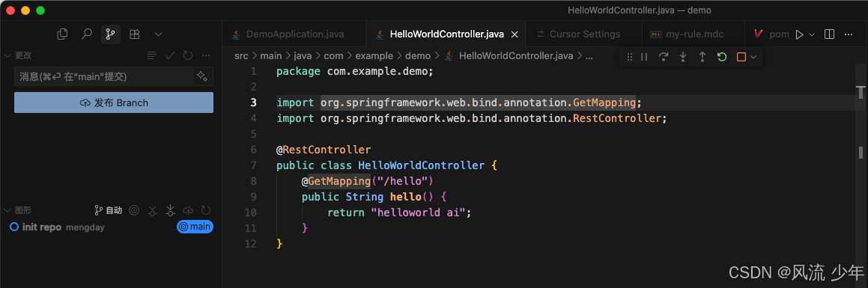This screenshot has width=868, height=288.
Task: Click demo in the breadcrumb
Action: coord(417,56)
